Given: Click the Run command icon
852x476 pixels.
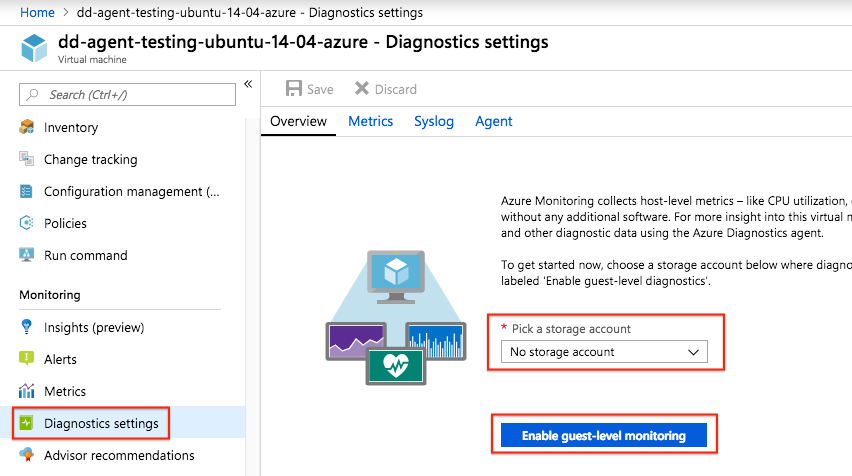Looking at the screenshot, I should tap(26, 255).
